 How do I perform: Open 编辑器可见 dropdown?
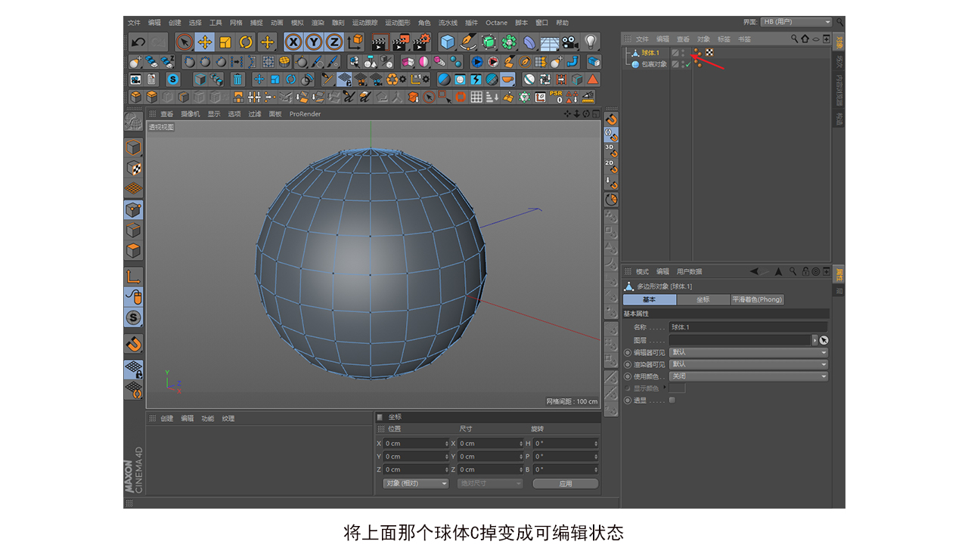pos(749,352)
